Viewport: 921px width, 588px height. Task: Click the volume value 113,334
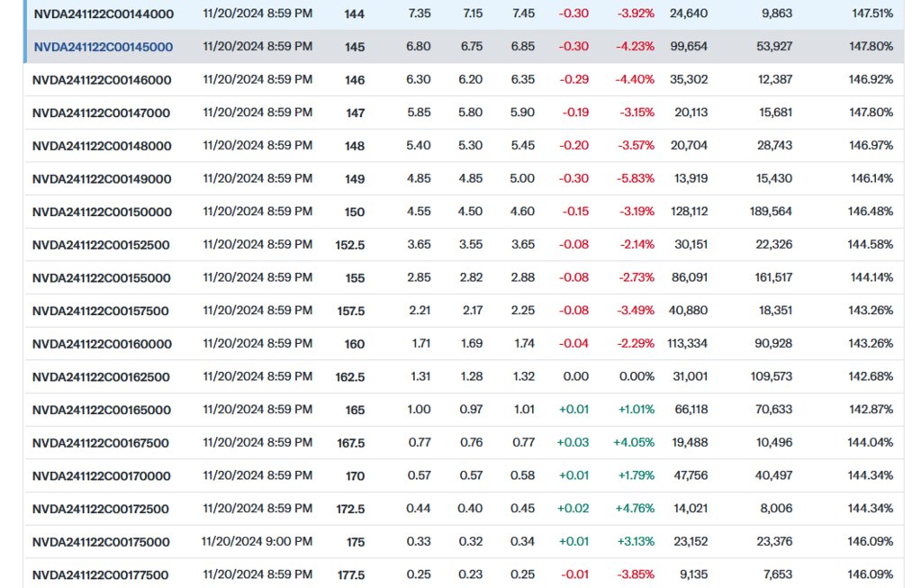[687, 344]
